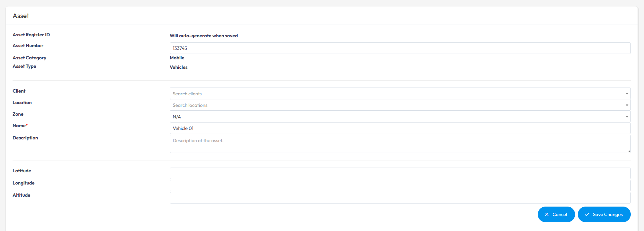Select the 'Will auto-generate when saved' text
This screenshot has width=644, height=231.
pos(204,36)
